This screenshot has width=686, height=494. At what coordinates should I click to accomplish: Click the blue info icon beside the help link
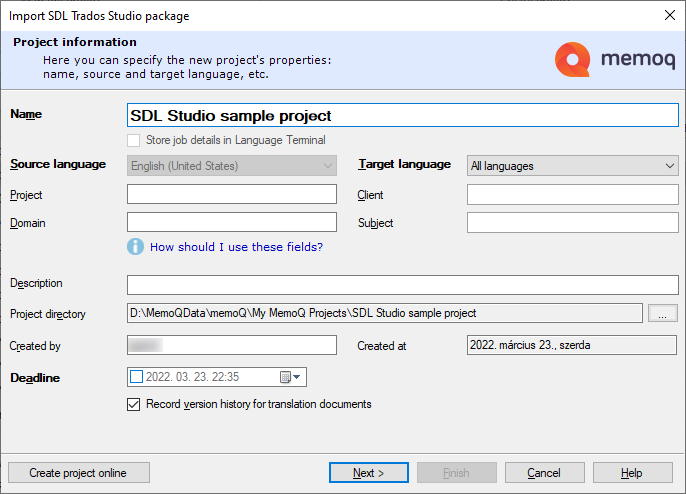pyautogui.click(x=136, y=247)
